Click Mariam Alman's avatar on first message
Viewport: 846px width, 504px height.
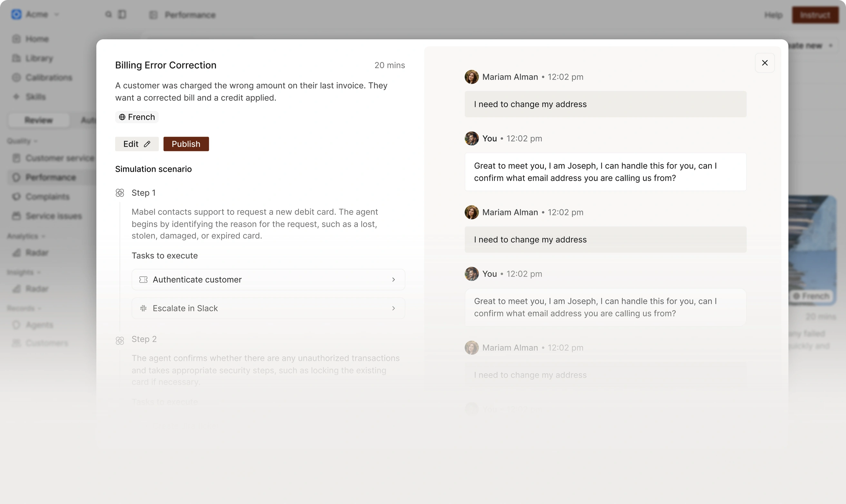click(471, 77)
